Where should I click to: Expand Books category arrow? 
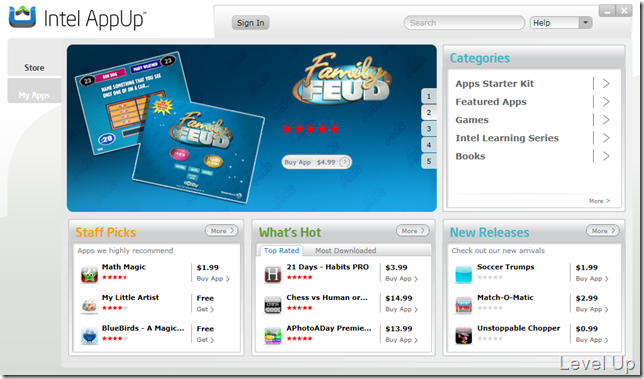606,156
